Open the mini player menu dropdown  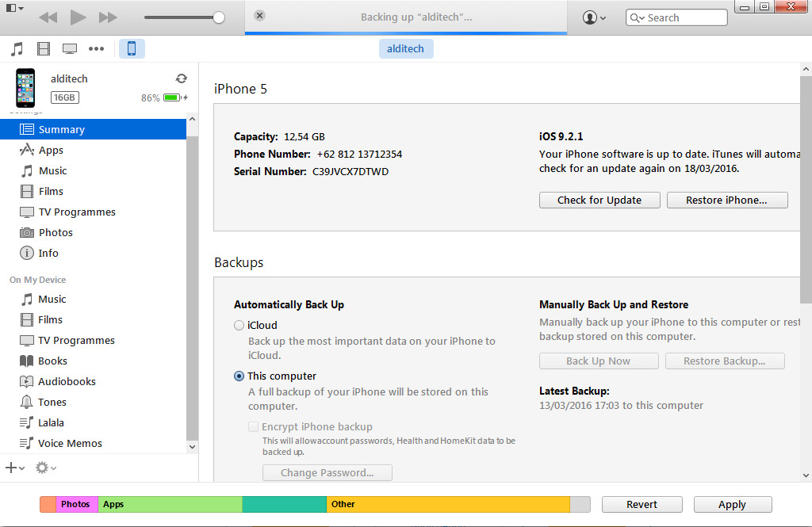point(14,8)
